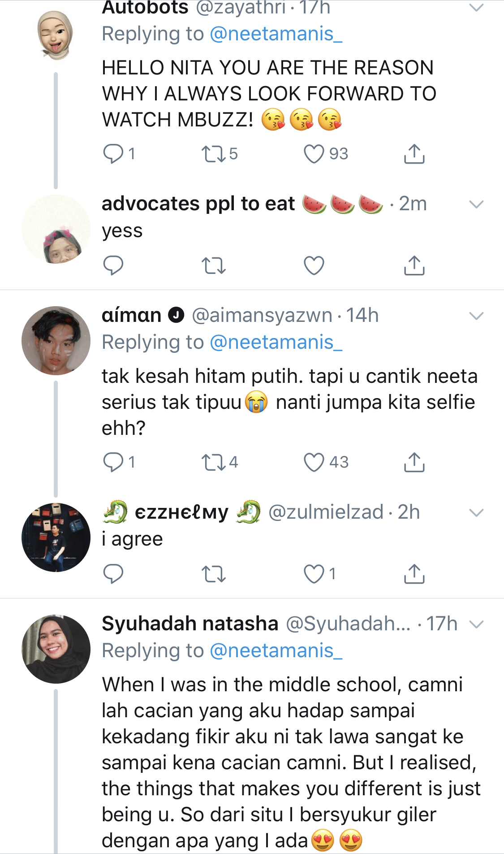Like the 'yess' reply

314,265
